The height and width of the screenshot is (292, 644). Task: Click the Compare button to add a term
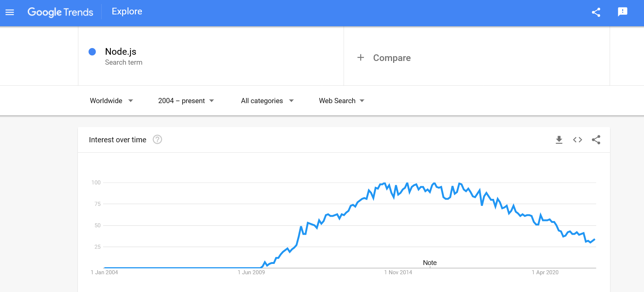pos(384,58)
